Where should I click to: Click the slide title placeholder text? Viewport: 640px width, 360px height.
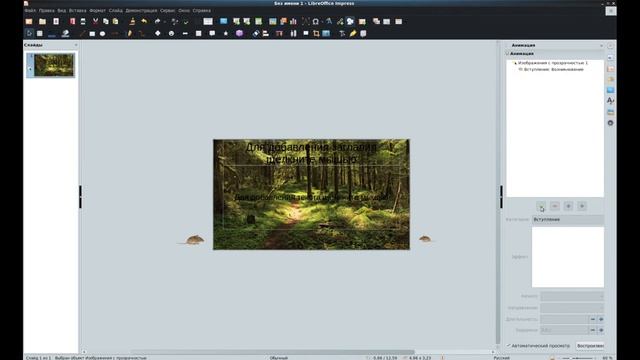(311, 153)
